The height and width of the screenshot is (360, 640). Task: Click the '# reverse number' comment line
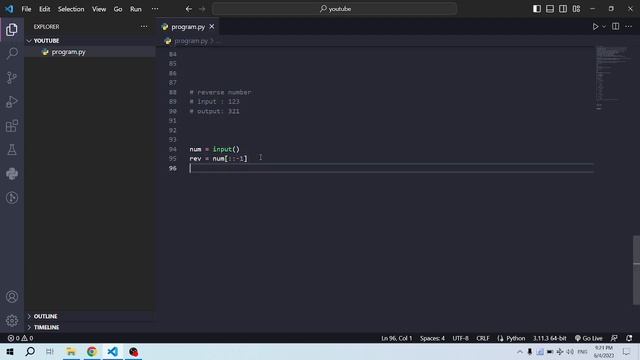click(x=220, y=92)
